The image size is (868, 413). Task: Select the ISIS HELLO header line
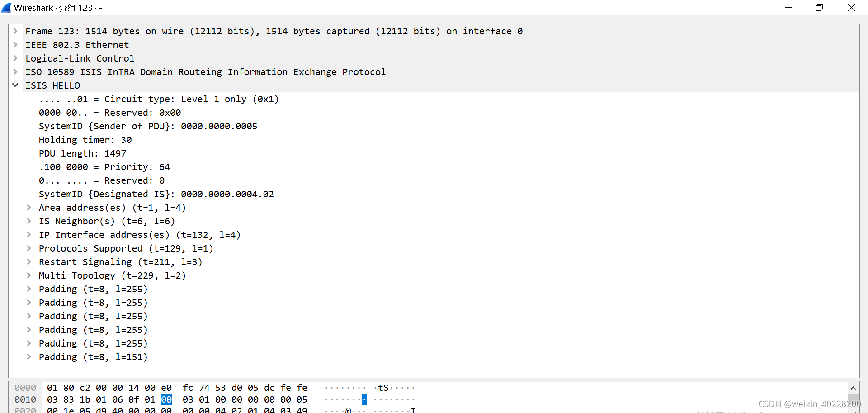pyautogui.click(x=53, y=85)
